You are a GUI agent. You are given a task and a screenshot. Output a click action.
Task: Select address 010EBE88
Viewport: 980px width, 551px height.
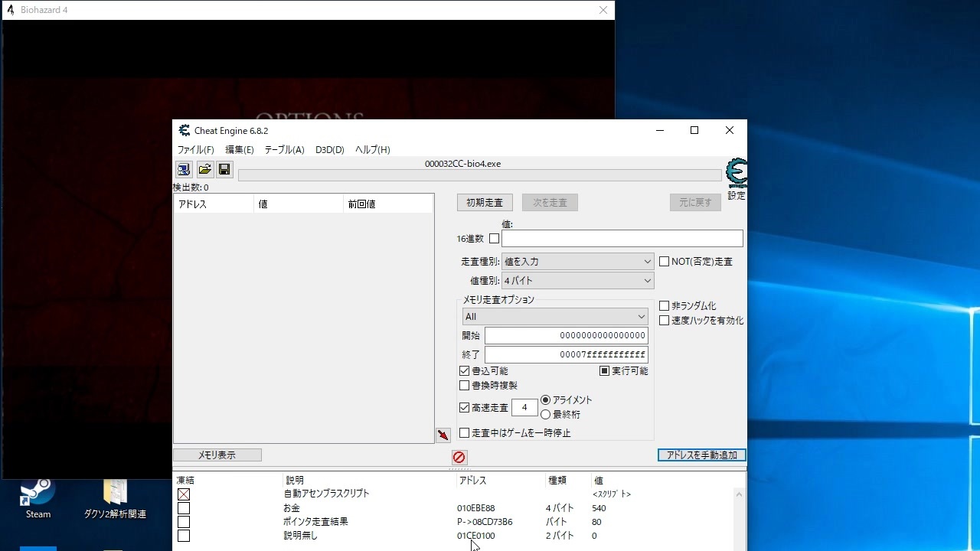tap(476, 508)
